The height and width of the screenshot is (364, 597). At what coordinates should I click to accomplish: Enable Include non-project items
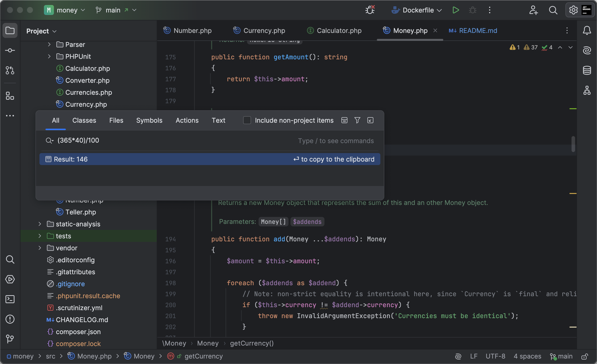tap(247, 120)
